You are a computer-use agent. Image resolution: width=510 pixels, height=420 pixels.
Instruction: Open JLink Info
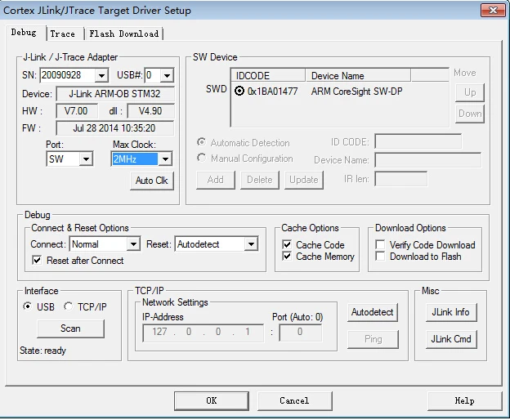(451, 312)
